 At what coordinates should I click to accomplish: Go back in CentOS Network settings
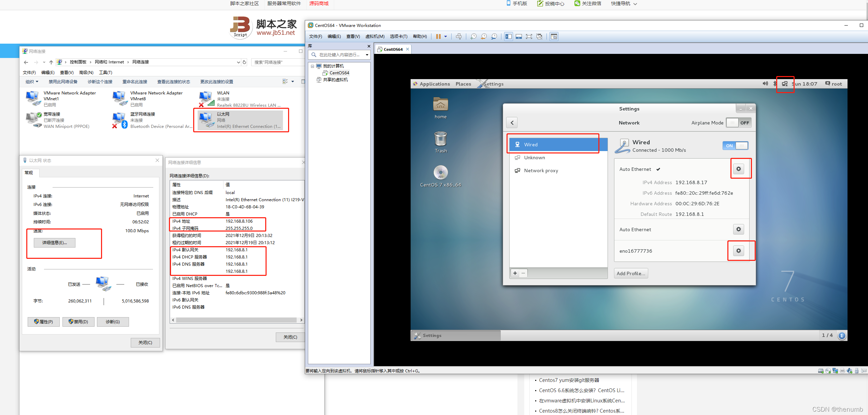click(x=512, y=123)
